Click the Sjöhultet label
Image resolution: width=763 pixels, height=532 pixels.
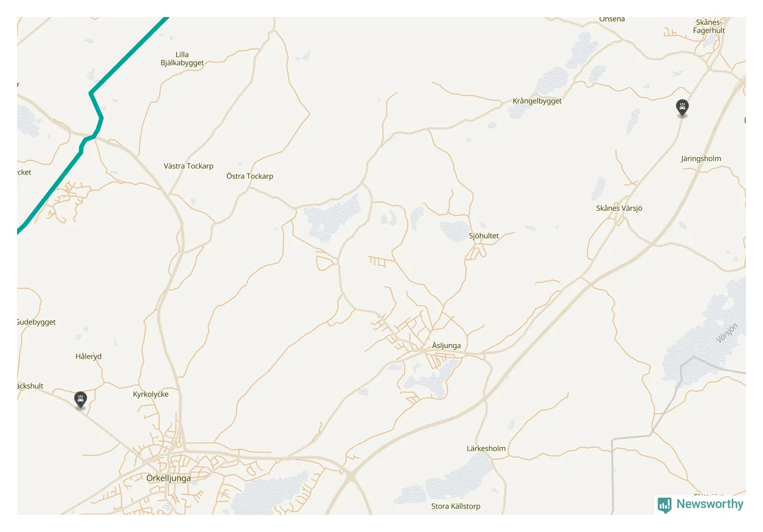pos(484,236)
